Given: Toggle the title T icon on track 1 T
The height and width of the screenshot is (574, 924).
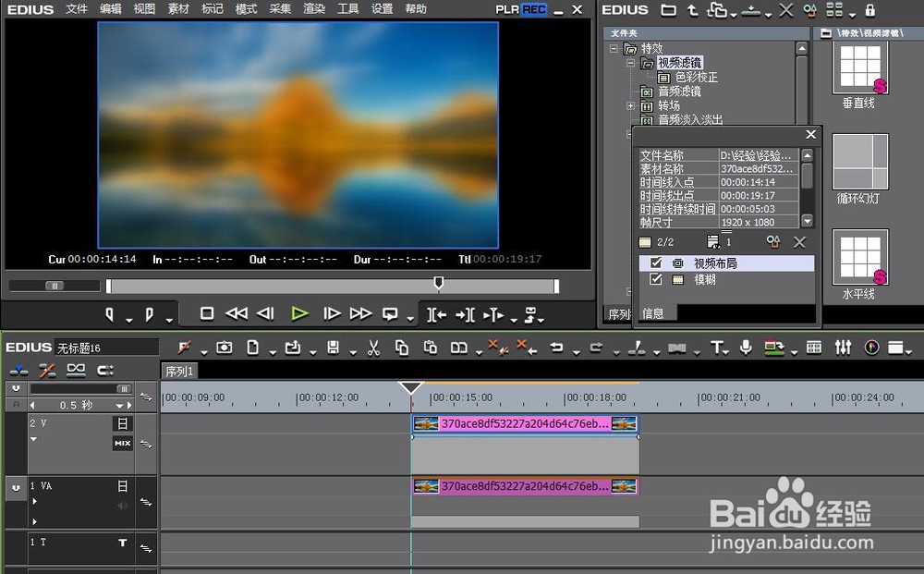Looking at the screenshot, I should pyautogui.click(x=123, y=543).
